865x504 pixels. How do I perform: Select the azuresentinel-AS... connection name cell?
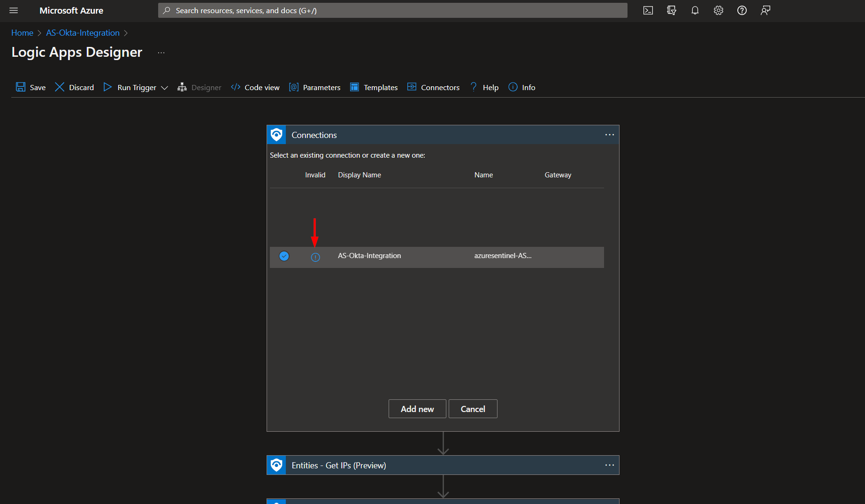pos(503,256)
